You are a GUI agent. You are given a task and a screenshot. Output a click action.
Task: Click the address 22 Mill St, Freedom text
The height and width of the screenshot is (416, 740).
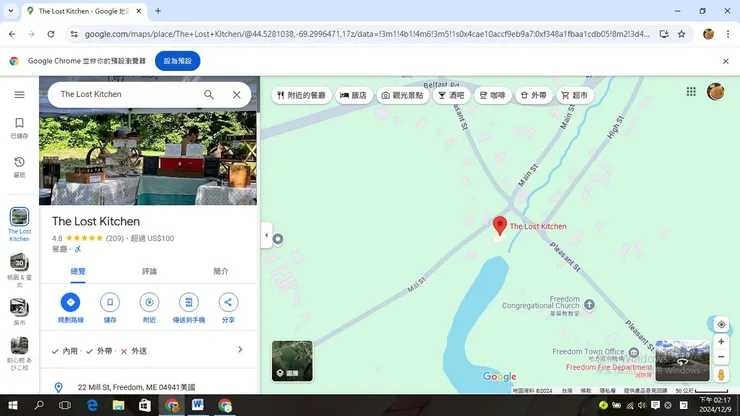[136, 387]
